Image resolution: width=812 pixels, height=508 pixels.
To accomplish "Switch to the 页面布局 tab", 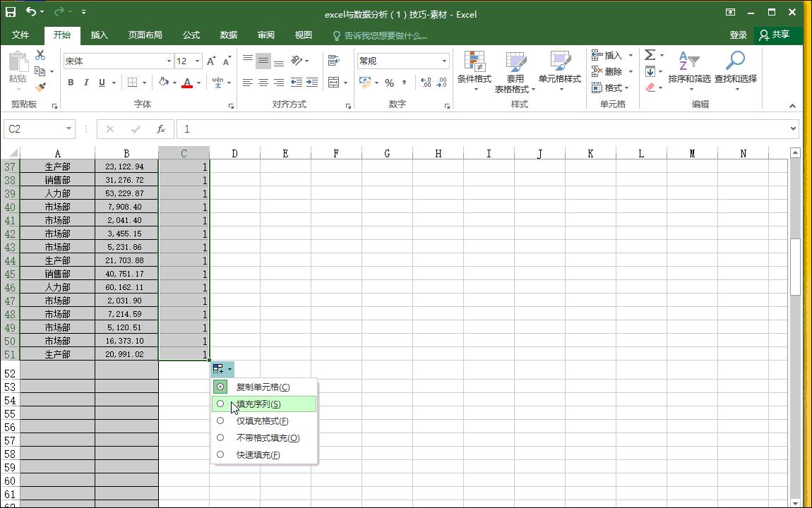I will click(145, 35).
